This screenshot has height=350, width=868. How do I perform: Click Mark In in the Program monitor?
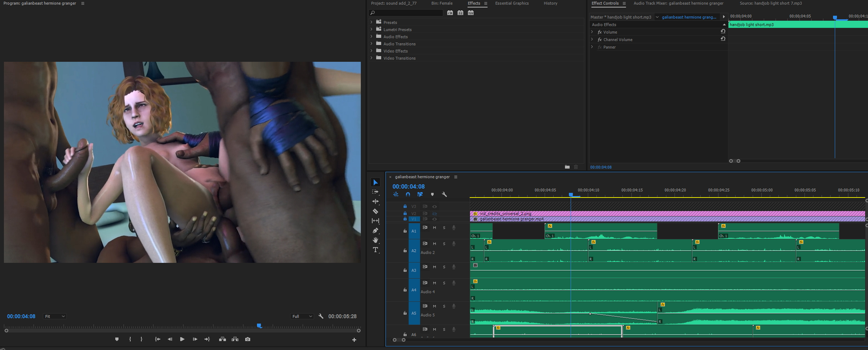click(x=130, y=339)
